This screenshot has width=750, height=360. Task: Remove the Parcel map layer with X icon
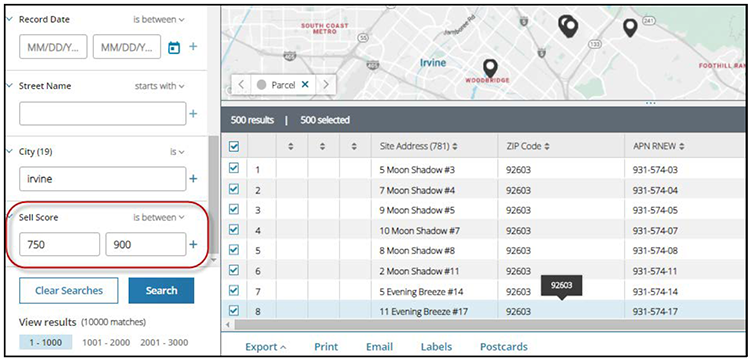click(305, 85)
